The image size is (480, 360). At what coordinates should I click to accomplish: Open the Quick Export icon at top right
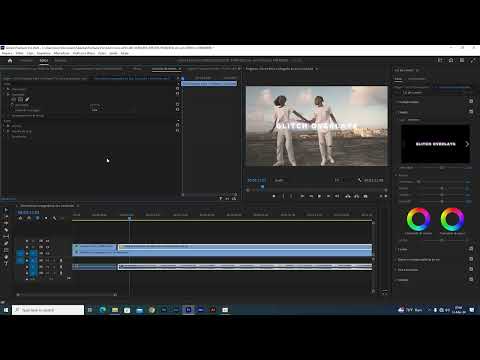click(x=451, y=60)
